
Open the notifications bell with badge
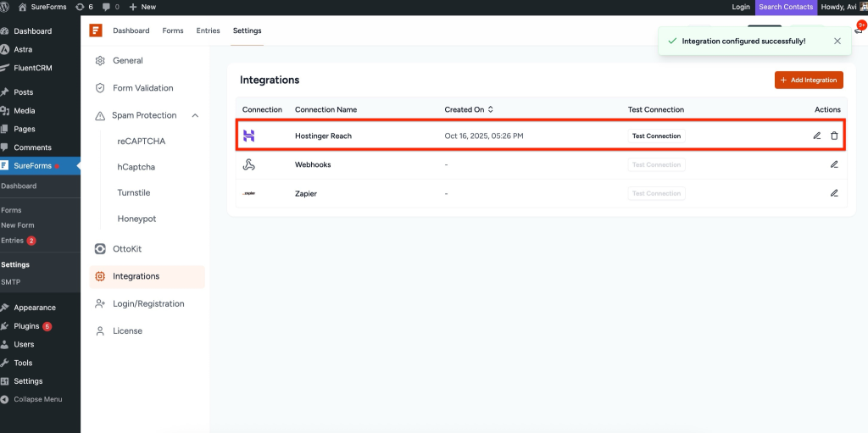[x=859, y=30]
